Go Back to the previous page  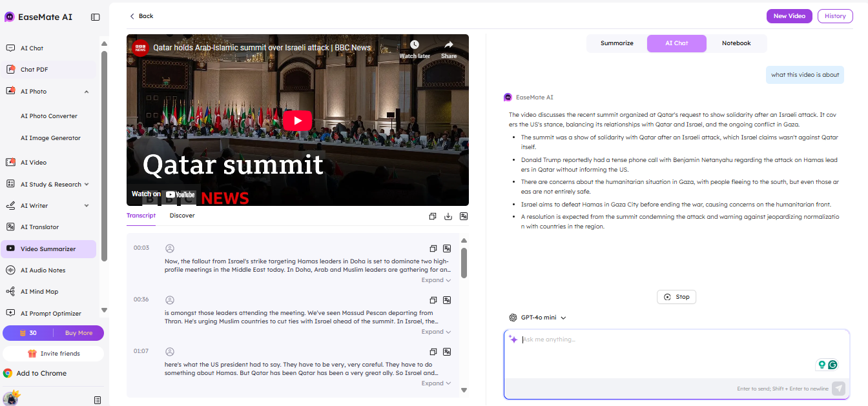pyautogui.click(x=141, y=16)
